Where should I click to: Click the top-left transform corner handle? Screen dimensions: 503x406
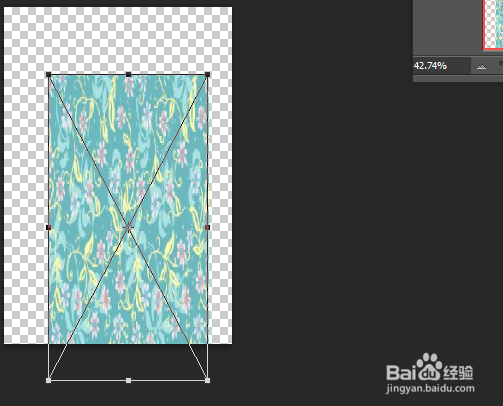[x=49, y=75]
